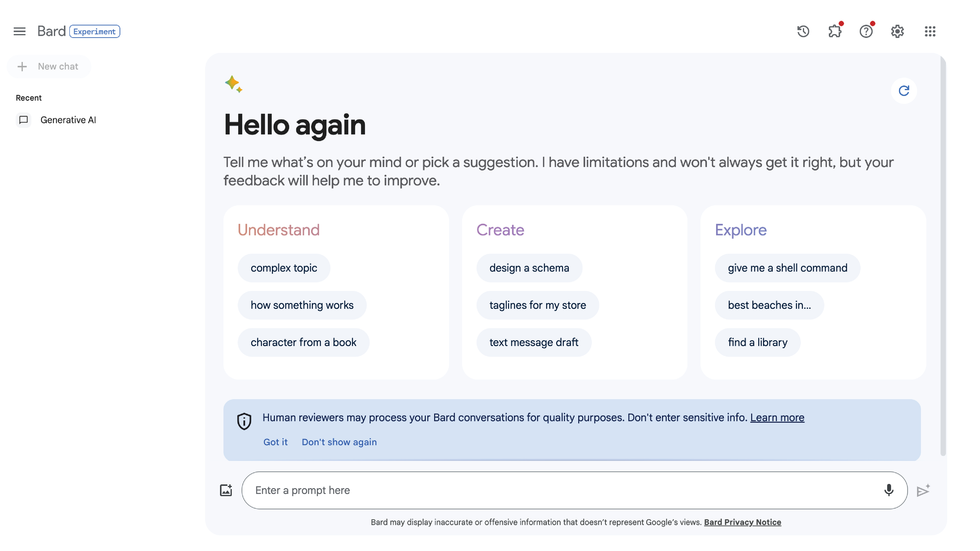
Task: Click Don't show again
Action: coord(339,442)
